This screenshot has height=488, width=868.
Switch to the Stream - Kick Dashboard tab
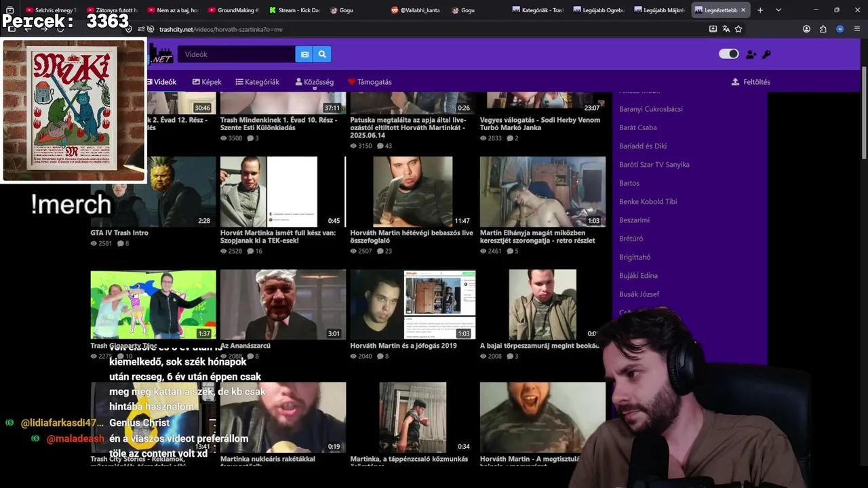[x=294, y=10]
